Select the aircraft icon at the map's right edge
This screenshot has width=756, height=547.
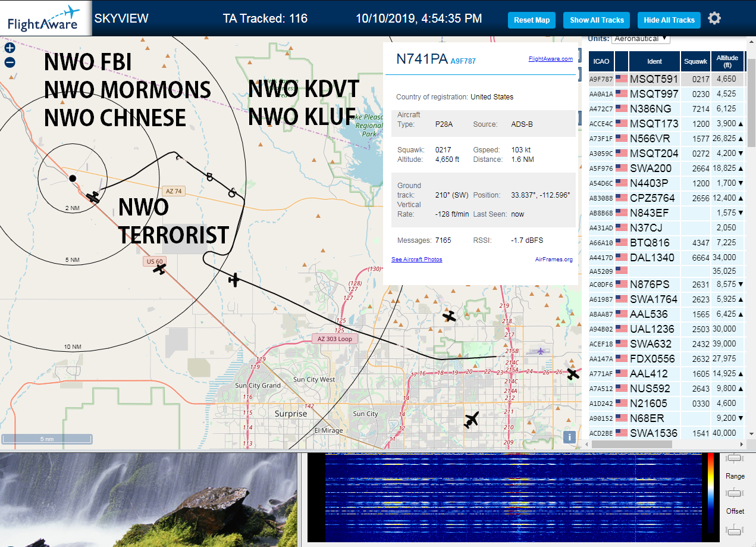coord(573,374)
